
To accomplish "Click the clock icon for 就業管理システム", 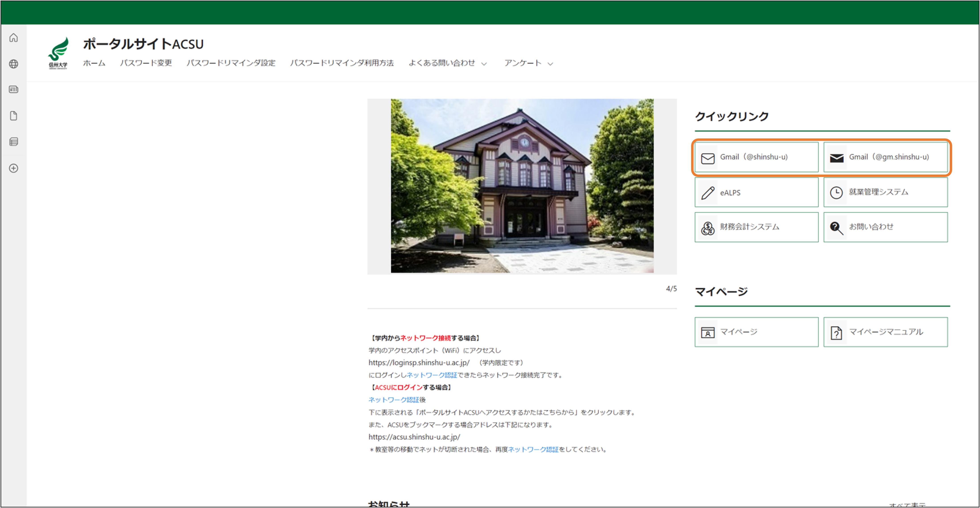I will (836, 193).
